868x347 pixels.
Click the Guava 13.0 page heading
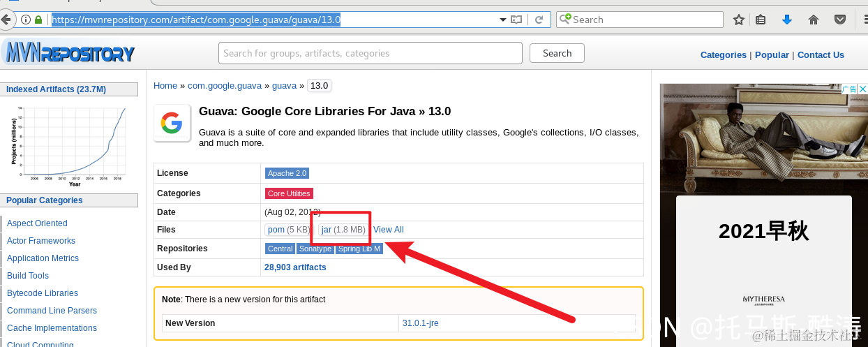(325, 111)
